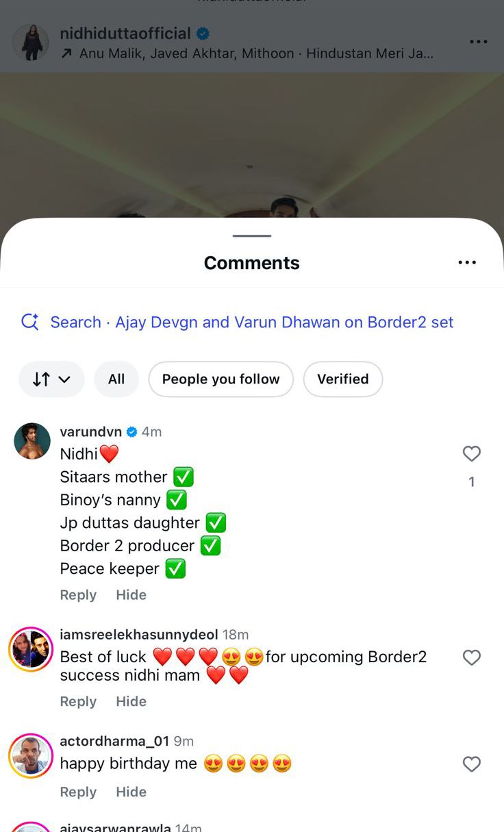504x832 pixels.
Task: Like varundvn's comment with heart icon
Action: [472, 453]
